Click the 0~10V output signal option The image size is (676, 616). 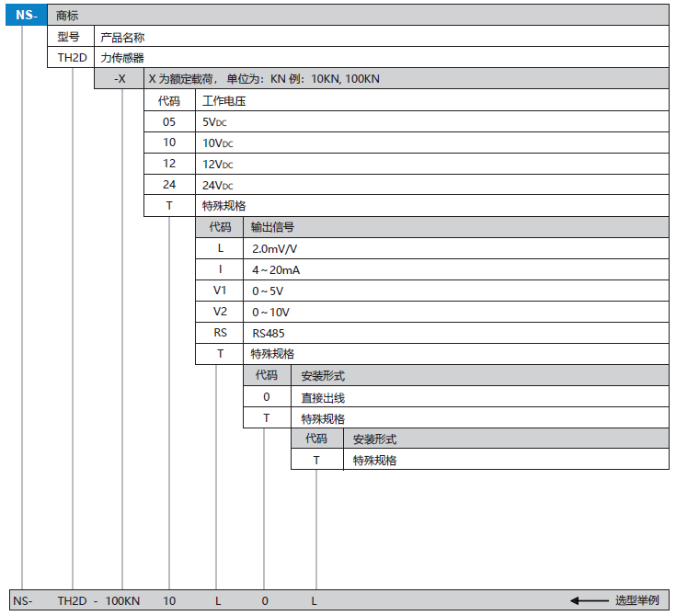tap(270, 312)
